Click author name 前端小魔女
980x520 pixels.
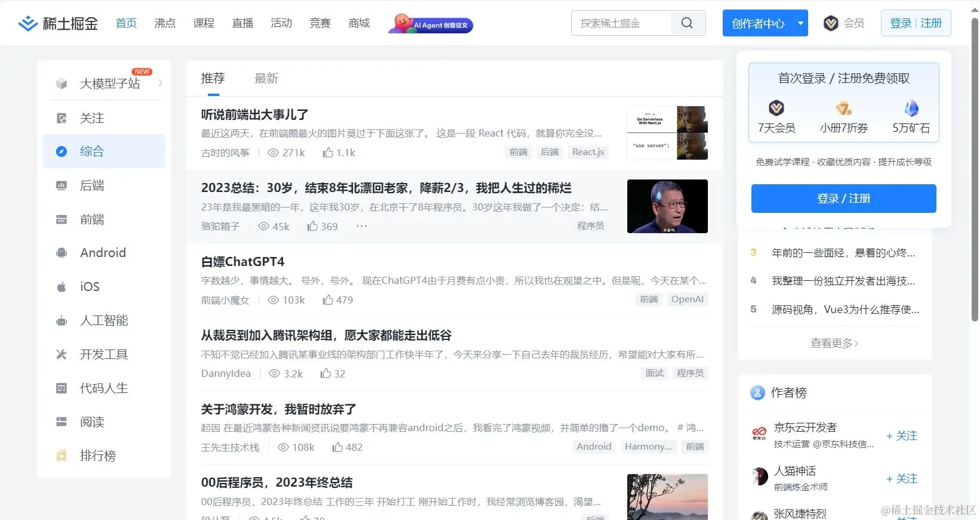point(225,300)
